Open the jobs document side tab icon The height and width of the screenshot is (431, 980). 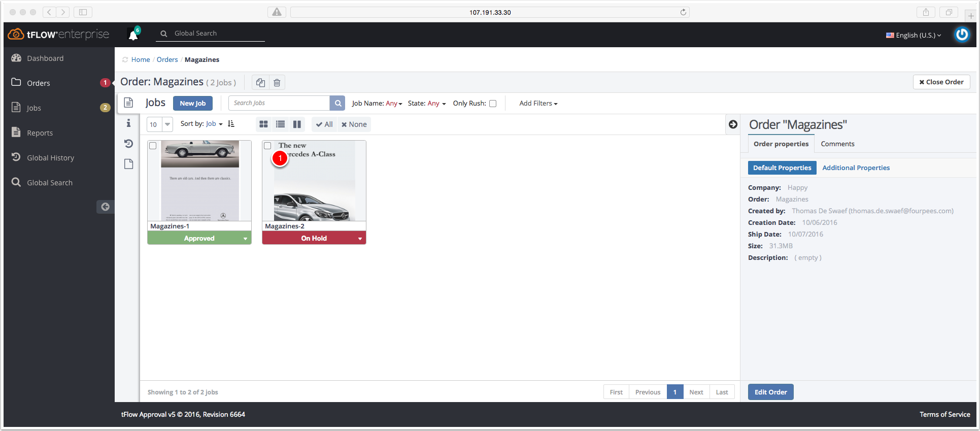tap(129, 103)
